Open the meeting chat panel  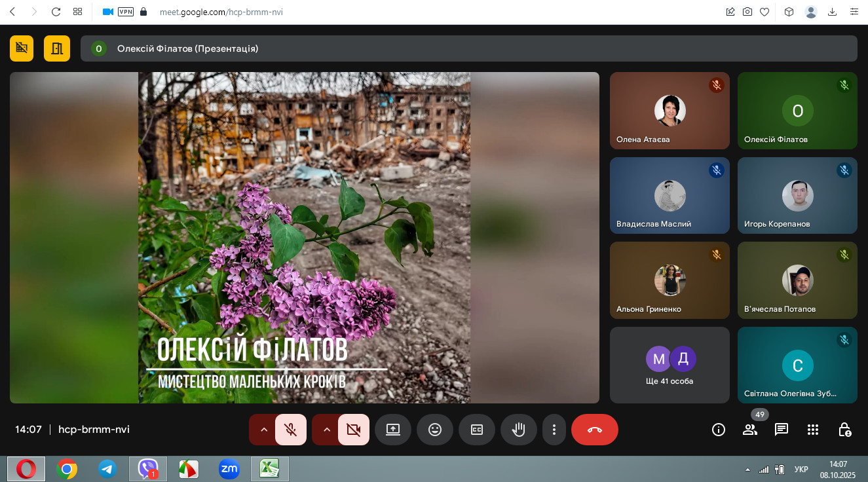[x=781, y=430]
